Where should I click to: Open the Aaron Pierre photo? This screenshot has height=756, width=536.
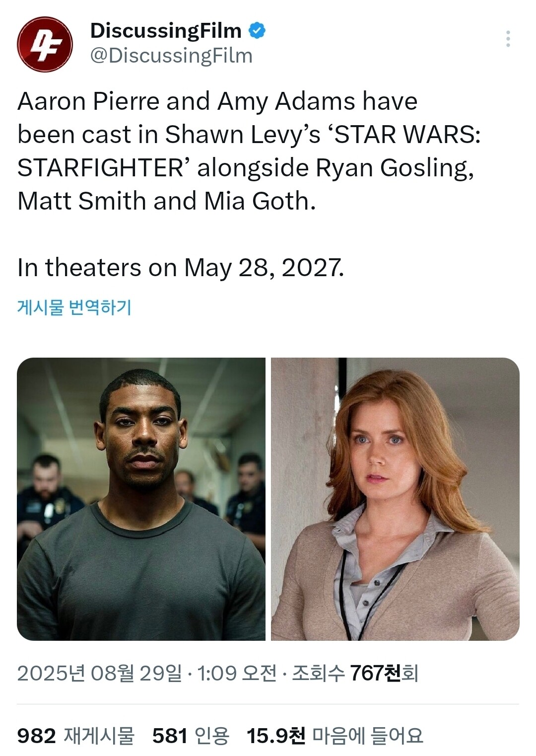(x=141, y=499)
